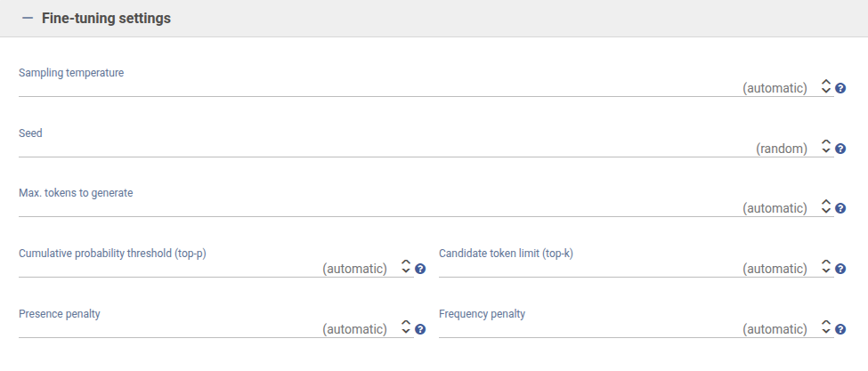Screen dimensions: 868x371
Task: Click the Fine-tuning settings header title
Action: 106,19
